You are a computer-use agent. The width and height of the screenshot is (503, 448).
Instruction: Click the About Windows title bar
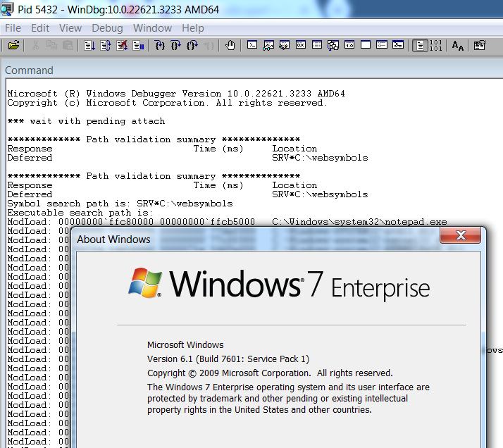click(256, 239)
